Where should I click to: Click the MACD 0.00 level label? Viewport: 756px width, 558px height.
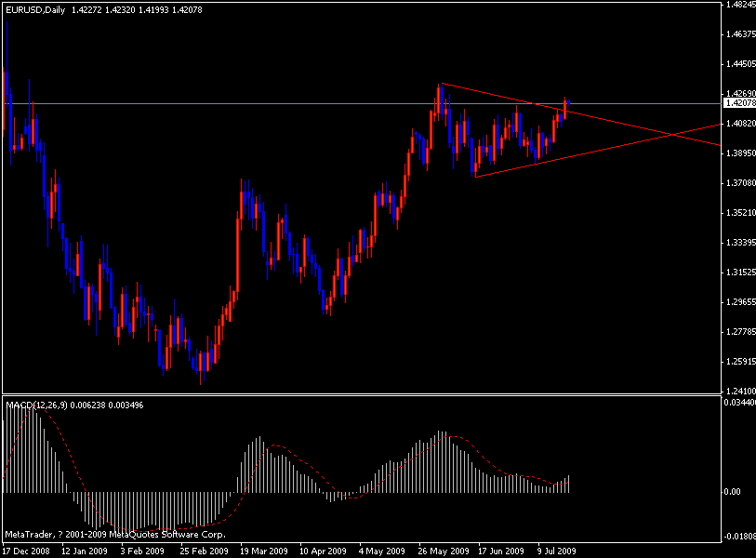click(x=733, y=492)
